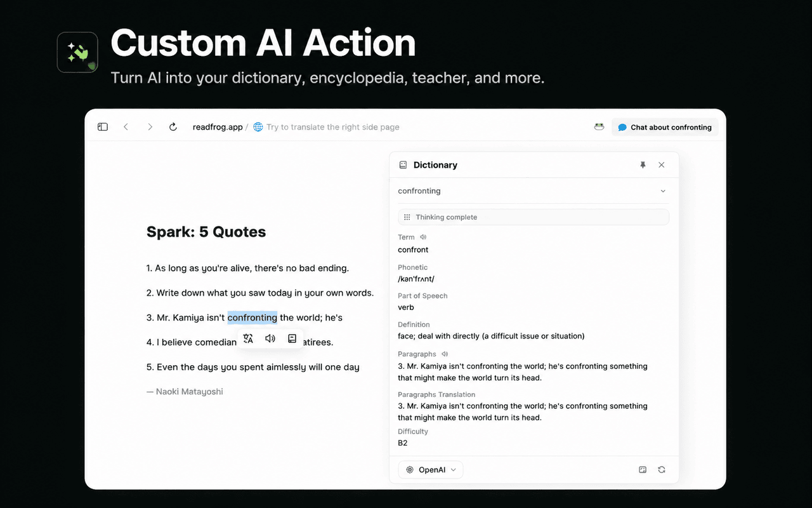Go forward with the right arrow
This screenshot has width=812, height=508.
(x=150, y=127)
